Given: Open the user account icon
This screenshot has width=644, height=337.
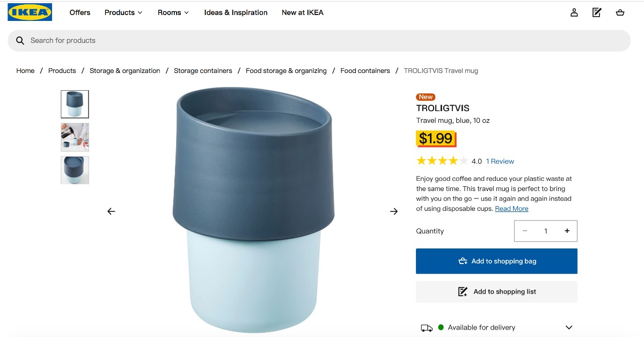Looking at the screenshot, I should click(574, 12).
